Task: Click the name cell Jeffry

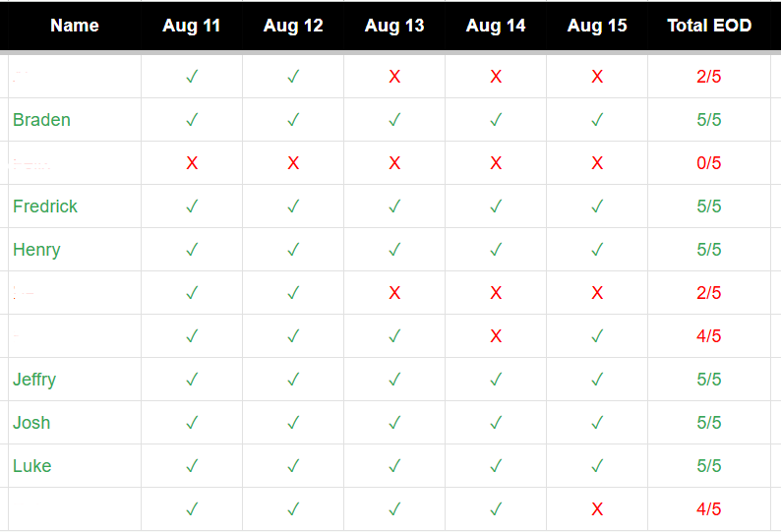Action: click(34, 380)
